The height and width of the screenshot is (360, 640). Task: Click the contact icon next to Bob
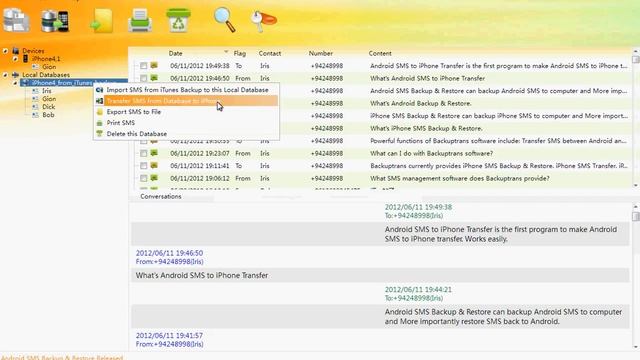tap(36, 115)
